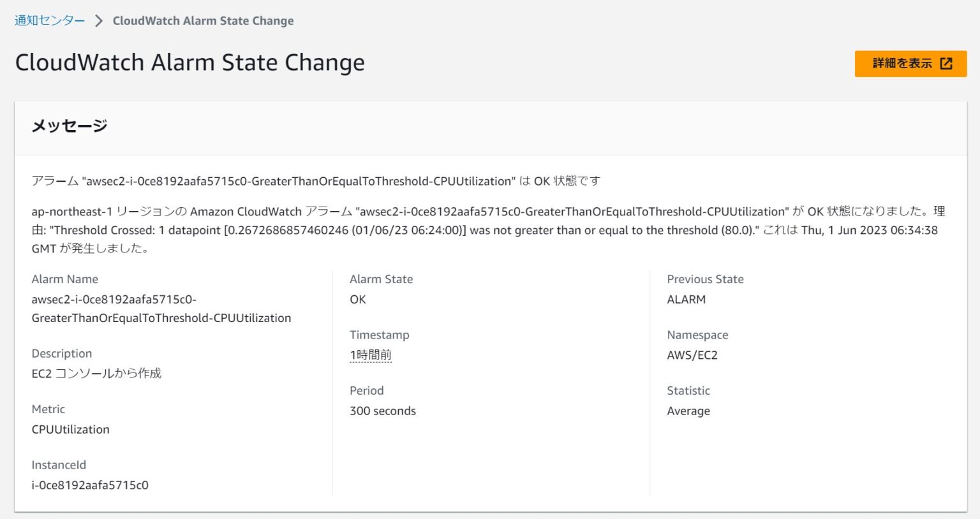980x519 pixels.
Task: Select the Alarm Name value text
Action: [x=161, y=308]
